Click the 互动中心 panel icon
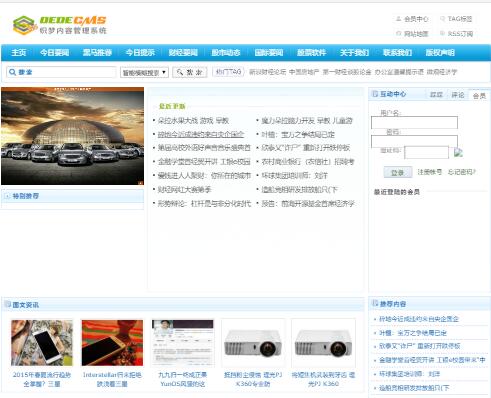The image size is (491, 398). [x=375, y=94]
